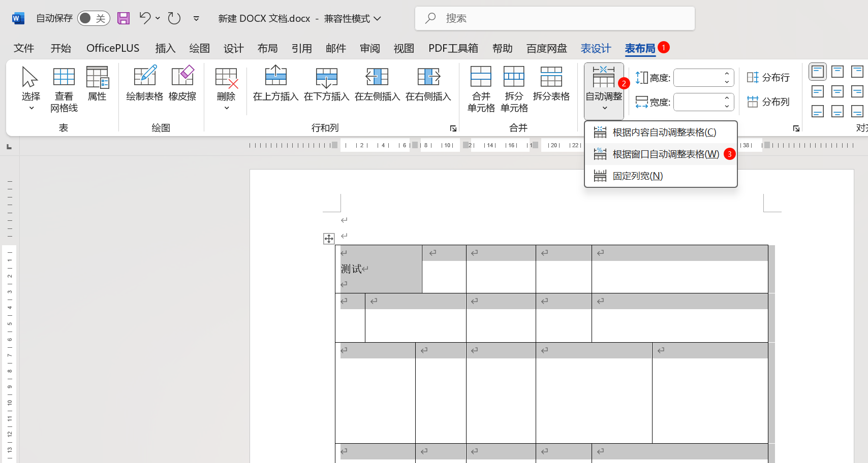This screenshot has height=463, width=868.
Task: Click Insert Left column icon
Action: (x=377, y=84)
